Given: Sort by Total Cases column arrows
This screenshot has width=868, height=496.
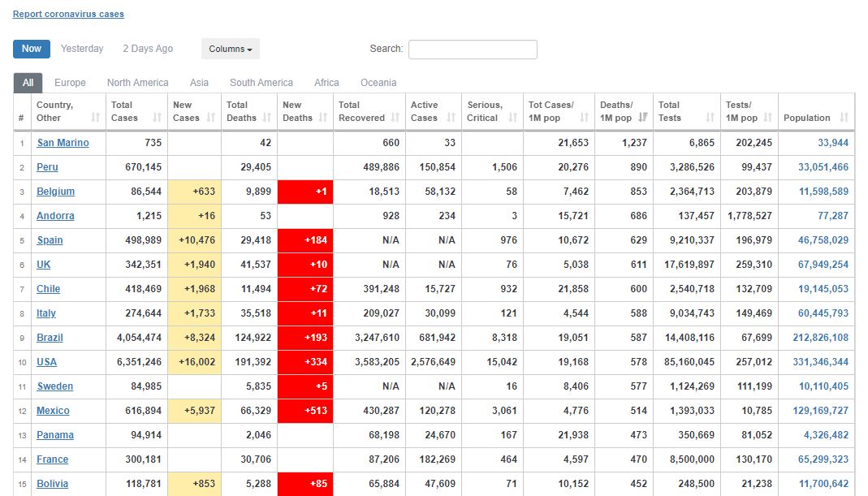Looking at the screenshot, I should (x=158, y=118).
